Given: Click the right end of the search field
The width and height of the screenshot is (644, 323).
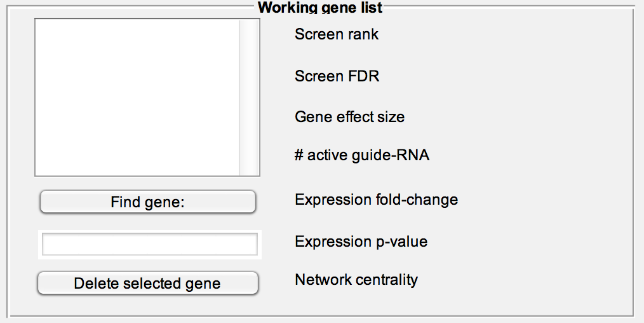Looking at the screenshot, I should tap(252, 244).
